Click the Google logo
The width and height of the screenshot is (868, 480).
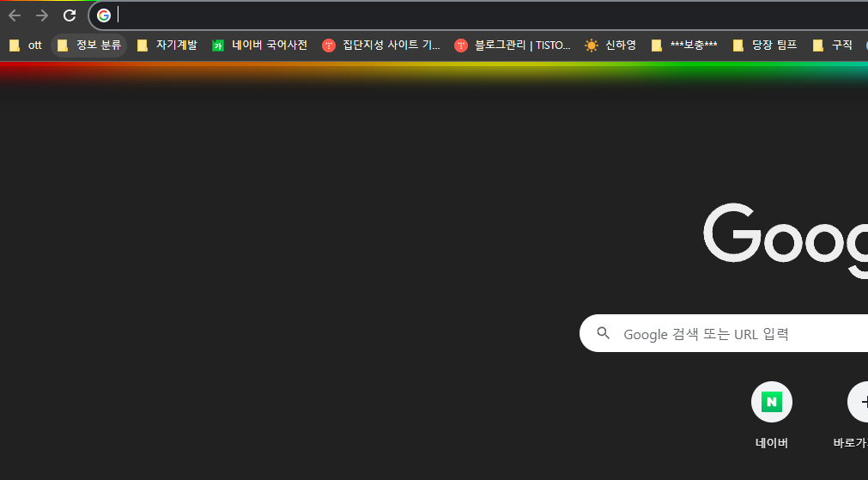786,240
